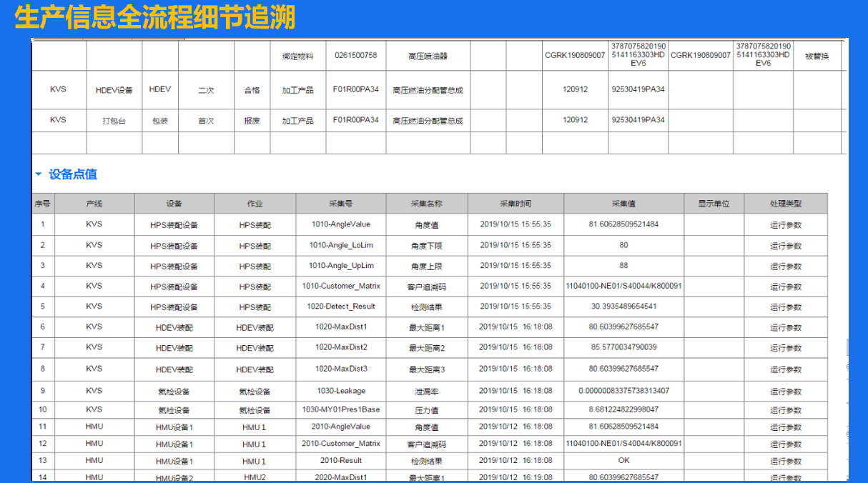This screenshot has width=868, height=483.
Task: Select the 1030-Leakage row cell
Action: point(340,391)
